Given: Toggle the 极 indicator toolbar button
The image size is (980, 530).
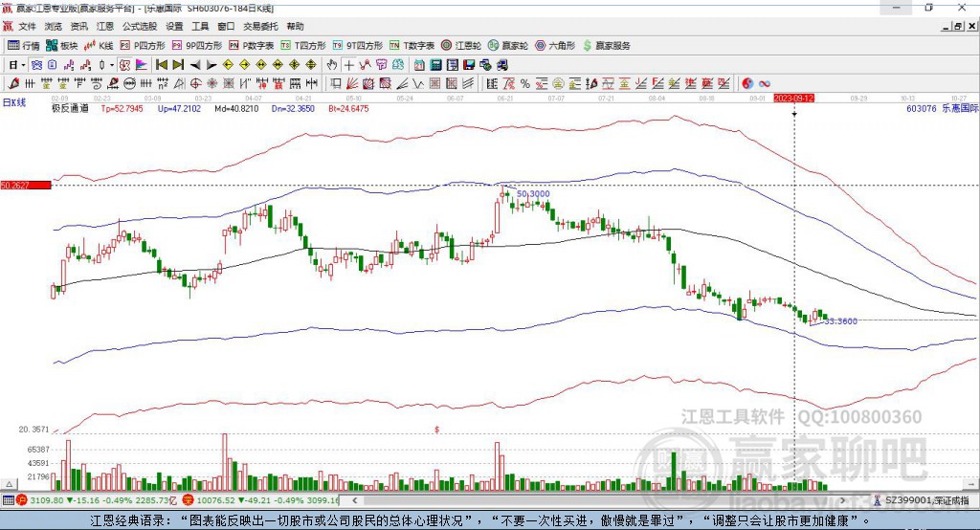Looking at the screenshot, I should point(125,65).
